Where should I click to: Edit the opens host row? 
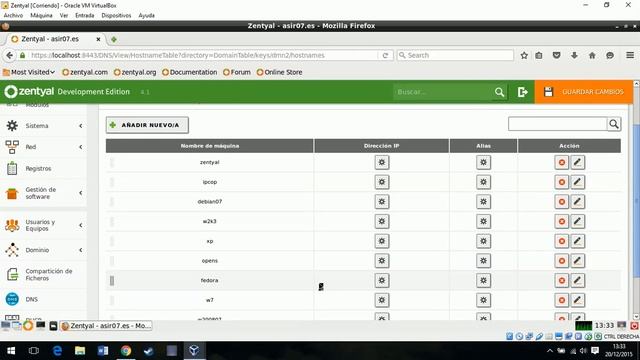point(577,261)
